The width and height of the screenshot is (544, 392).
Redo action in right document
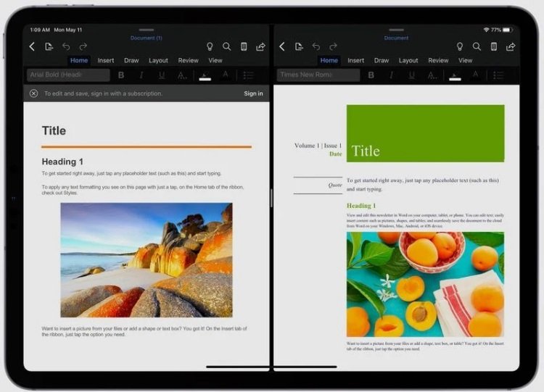tap(333, 46)
